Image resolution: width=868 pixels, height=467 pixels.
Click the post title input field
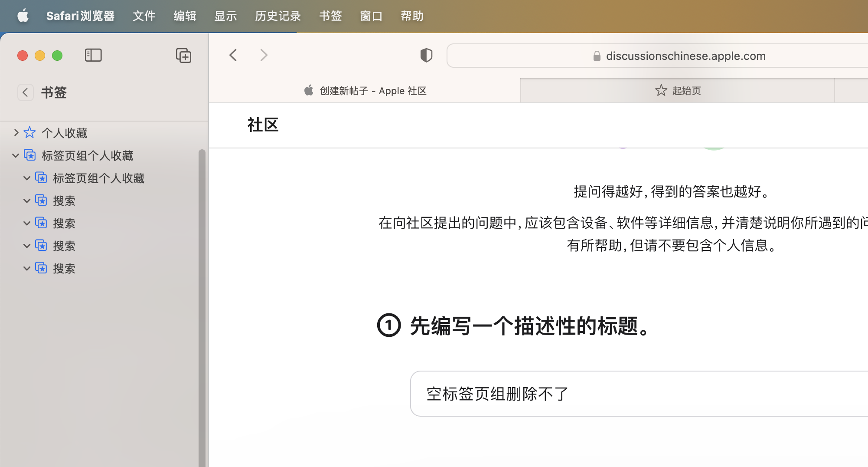[x=637, y=394]
